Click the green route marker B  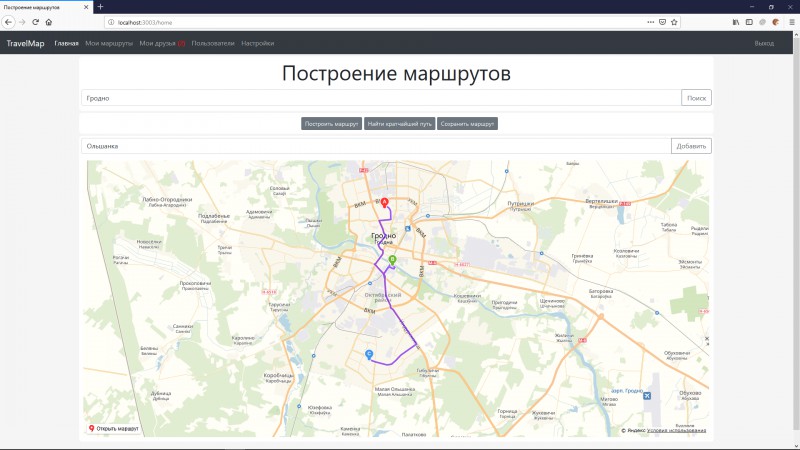[392, 260]
